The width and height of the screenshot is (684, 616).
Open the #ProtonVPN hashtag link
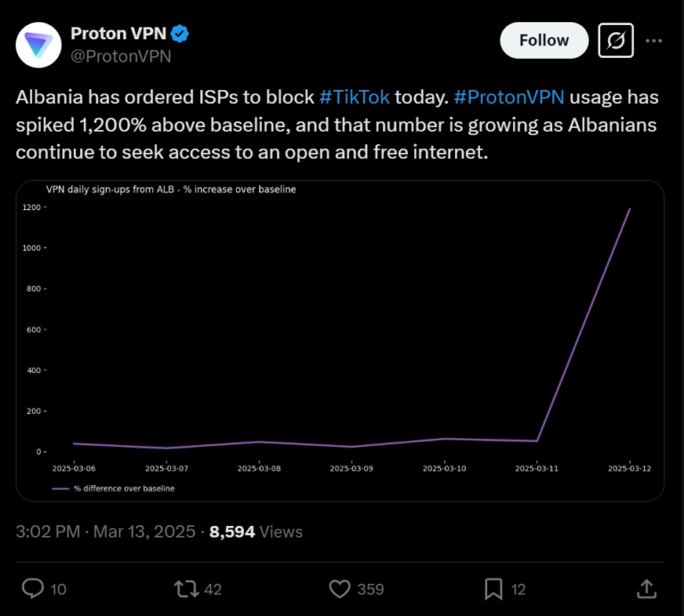coord(509,97)
